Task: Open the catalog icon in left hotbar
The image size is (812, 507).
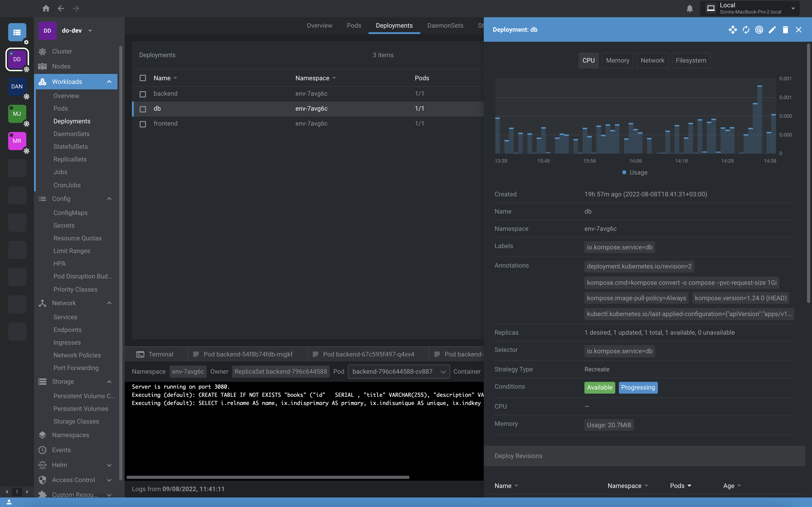Action: pos(17,32)
